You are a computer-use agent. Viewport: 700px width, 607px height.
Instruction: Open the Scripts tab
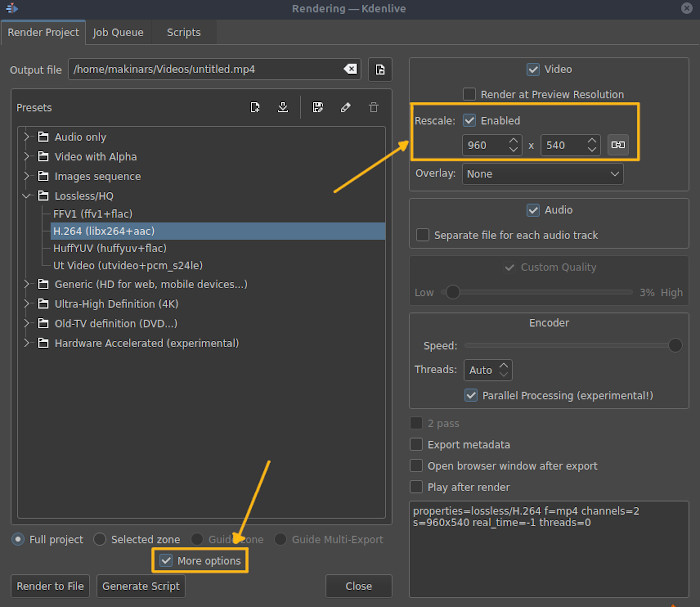[183, 32]
